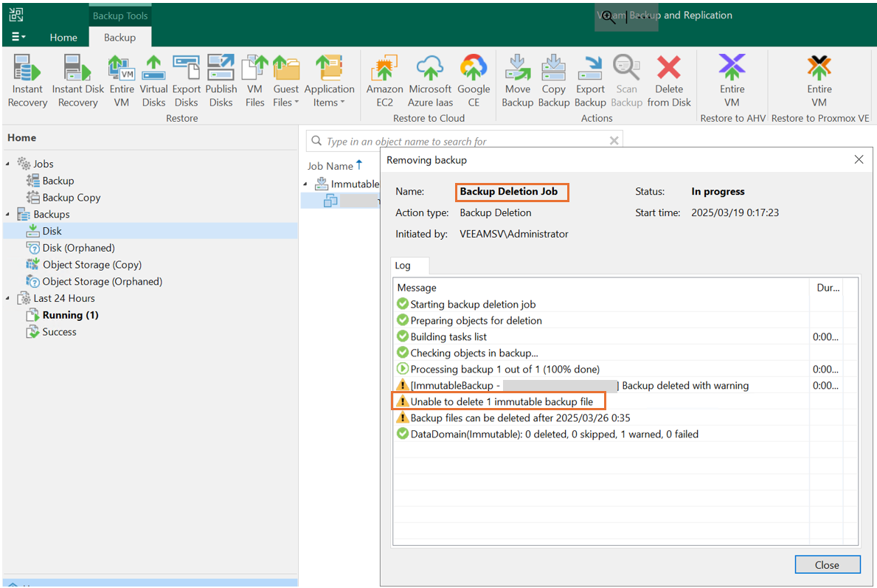Open Success sessions node
The width and height of the screenshot is (877, 588).
tap(59, 332)
